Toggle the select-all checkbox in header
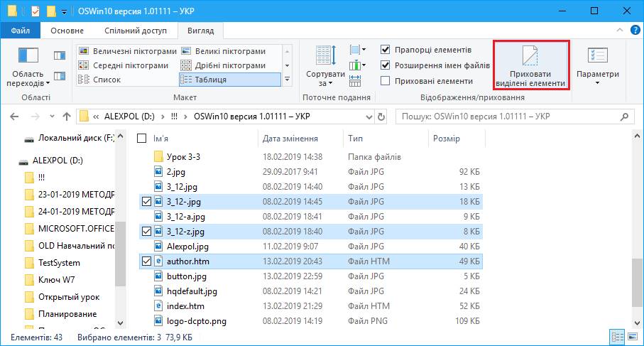The width and height of the screenshot is (644, 346). click(x=142, y=138)
